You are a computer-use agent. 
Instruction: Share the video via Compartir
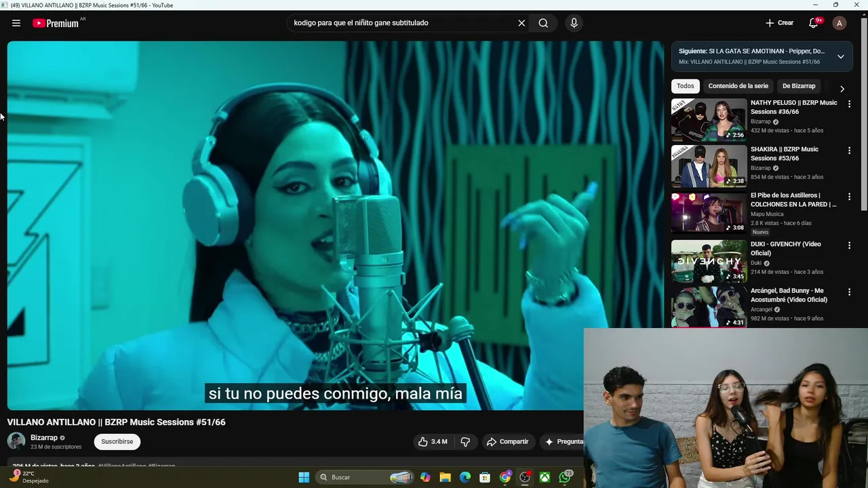click(507, 441)
